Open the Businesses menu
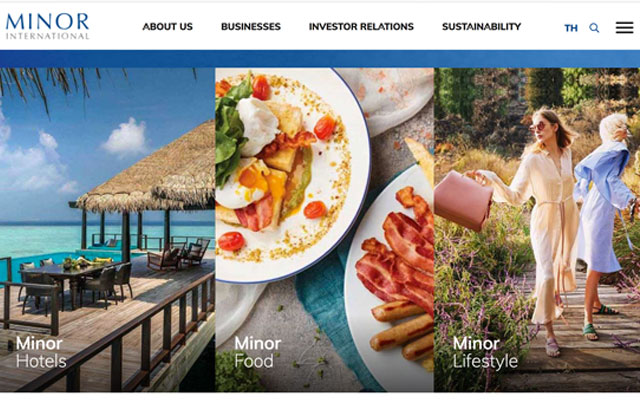Screen dimensions: 640x400 [251, 27]
